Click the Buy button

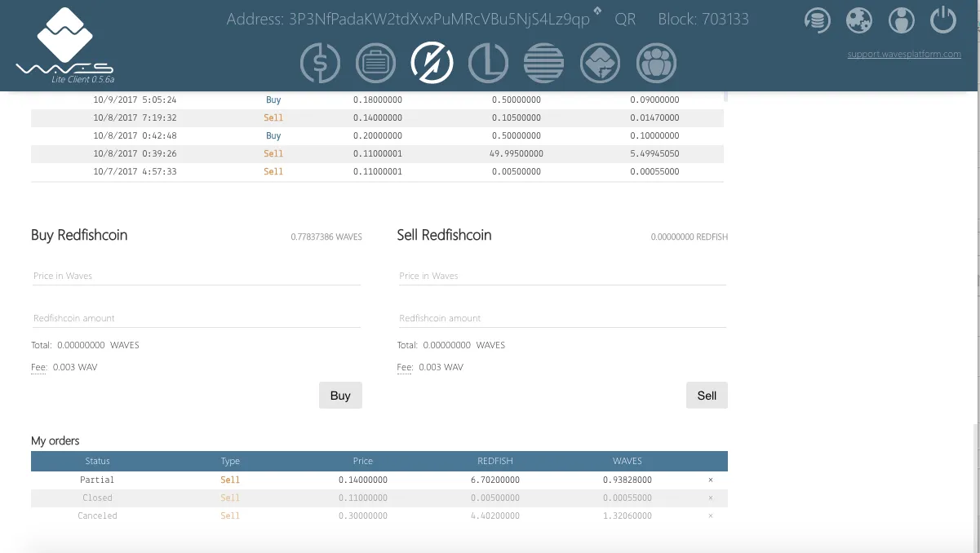click(x=340, y=396)
